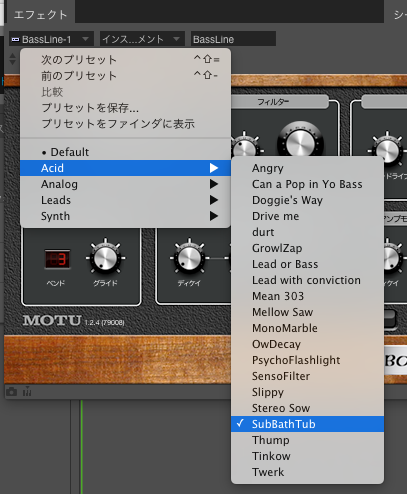Click the ベンド bend range display

(58, 259)
